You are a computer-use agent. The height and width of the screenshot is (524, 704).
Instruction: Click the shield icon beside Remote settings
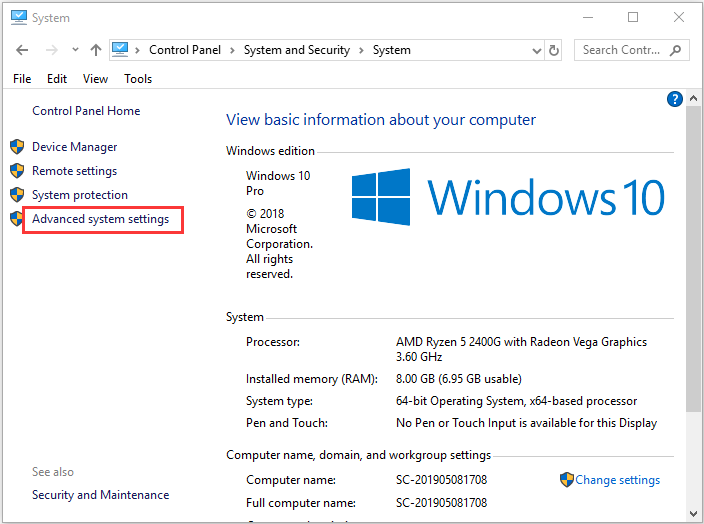click(x=17, y=171)
